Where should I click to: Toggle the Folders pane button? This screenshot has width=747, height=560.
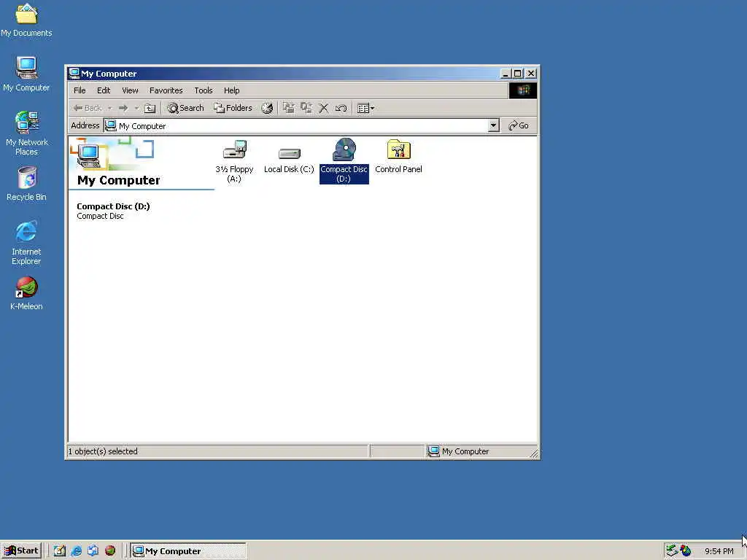[233, 108]
